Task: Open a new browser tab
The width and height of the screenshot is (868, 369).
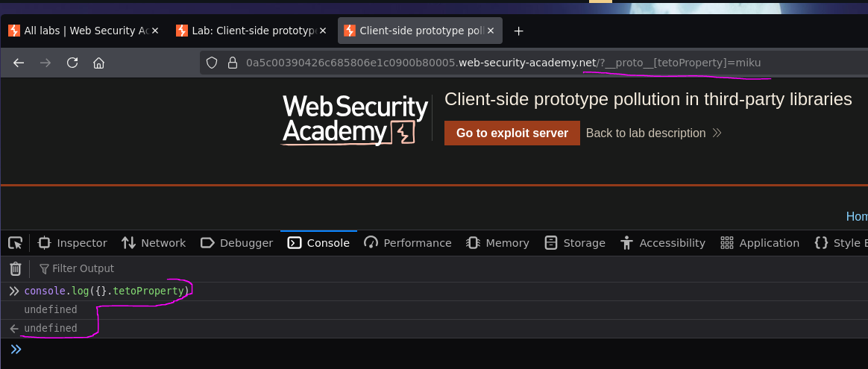Action: point(518,31)
